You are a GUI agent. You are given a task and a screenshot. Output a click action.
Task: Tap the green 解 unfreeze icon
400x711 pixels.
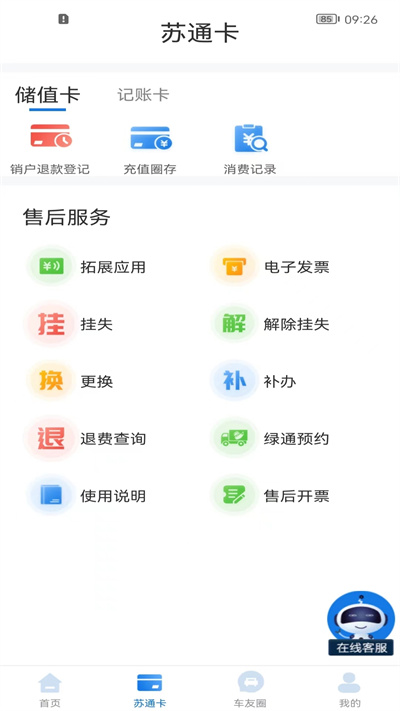click(234, 324)
